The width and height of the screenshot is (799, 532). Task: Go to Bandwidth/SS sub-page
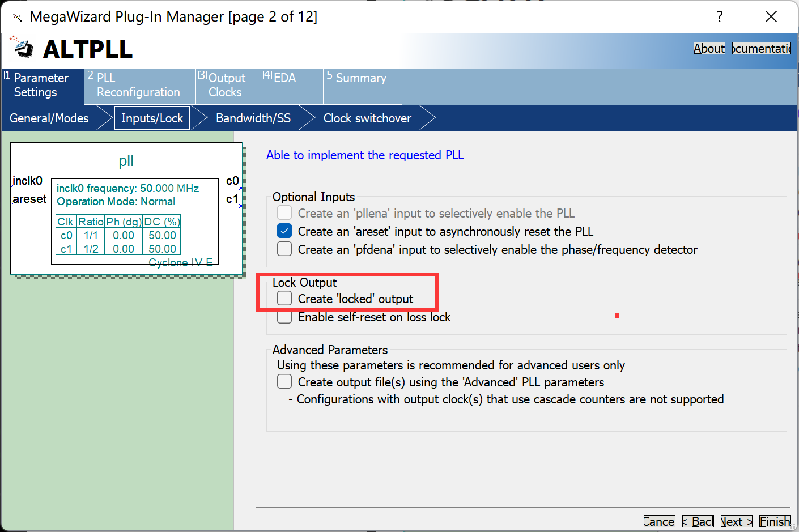253,118
